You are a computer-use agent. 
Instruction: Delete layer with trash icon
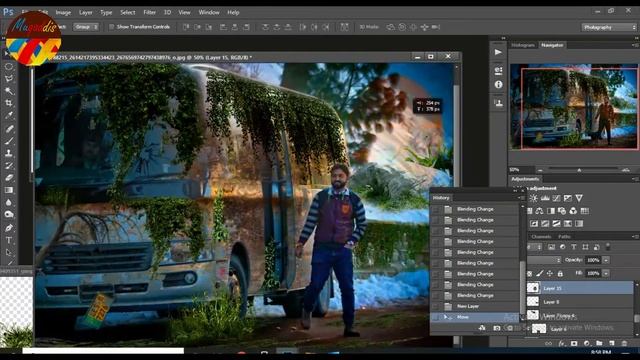tap(624, 344)
